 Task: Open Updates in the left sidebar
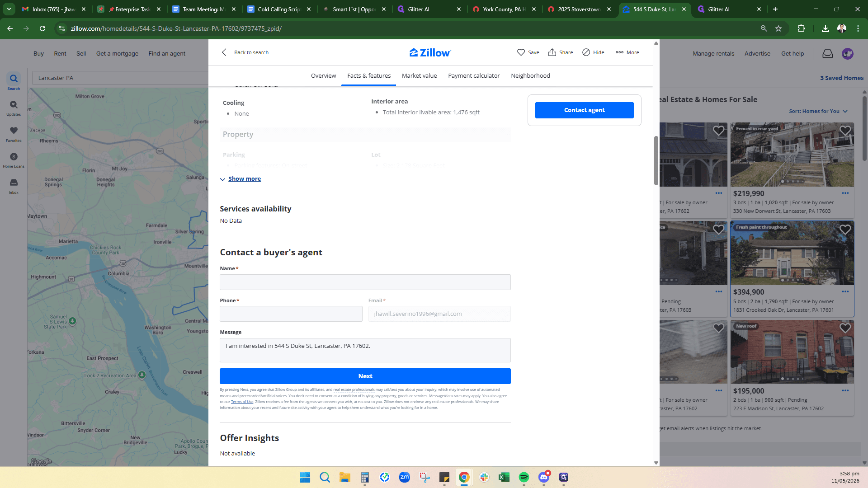pos(14,108)
